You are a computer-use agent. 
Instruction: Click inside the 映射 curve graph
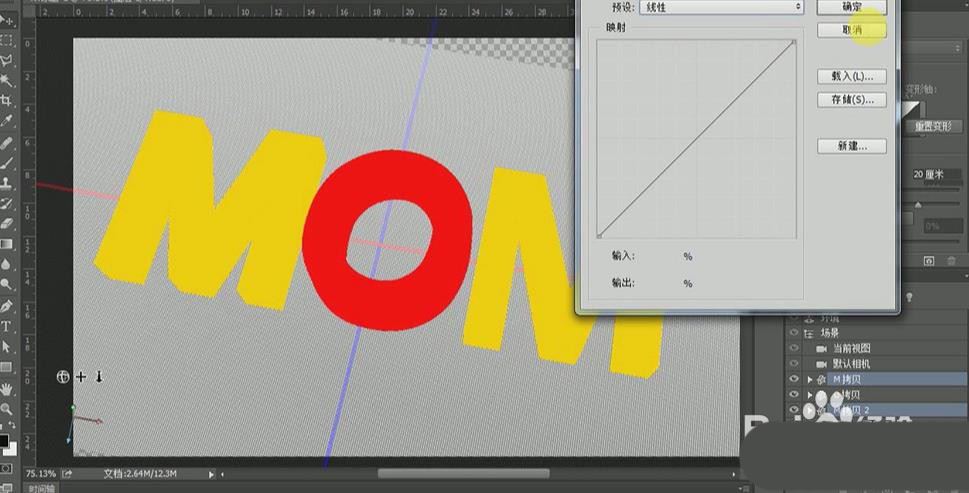click(696, 139)
